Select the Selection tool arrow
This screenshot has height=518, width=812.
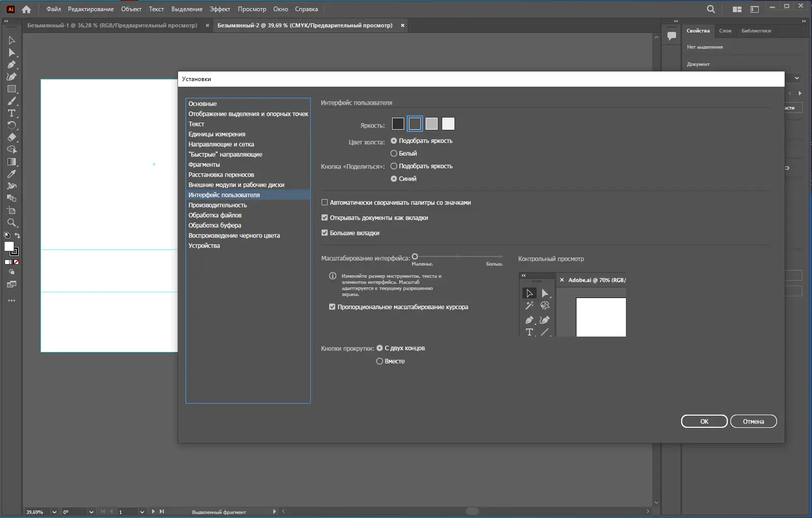click(12, 41)
